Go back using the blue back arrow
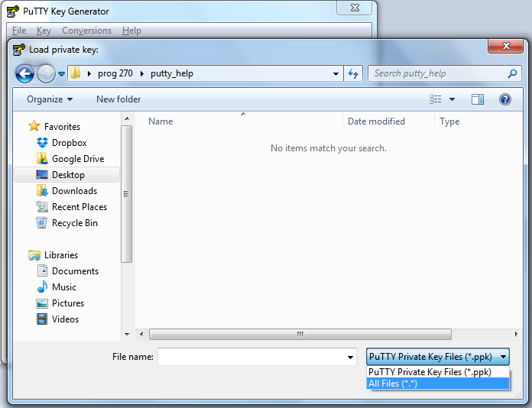The height and width of the screenshot is (408, 532). (24, 73)
